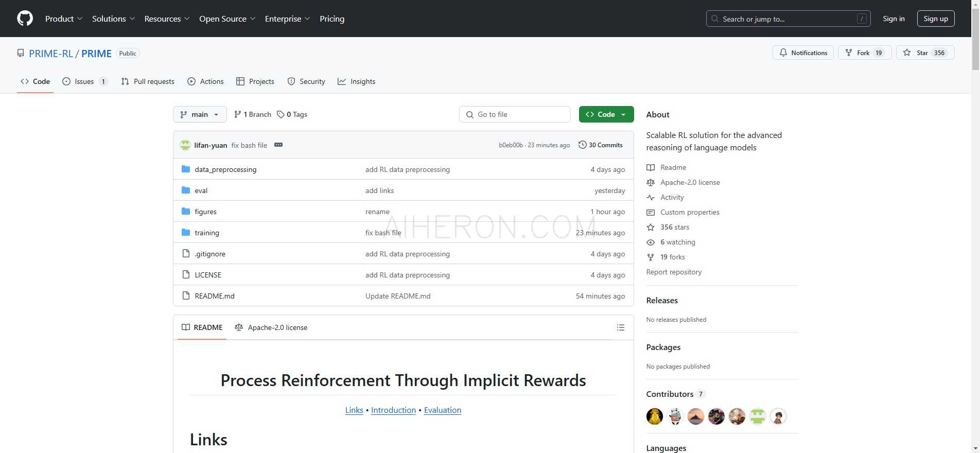Viewport: 980px width, 453px height.
Task: Click the Search or jump to field
Action: pos(788,19)
